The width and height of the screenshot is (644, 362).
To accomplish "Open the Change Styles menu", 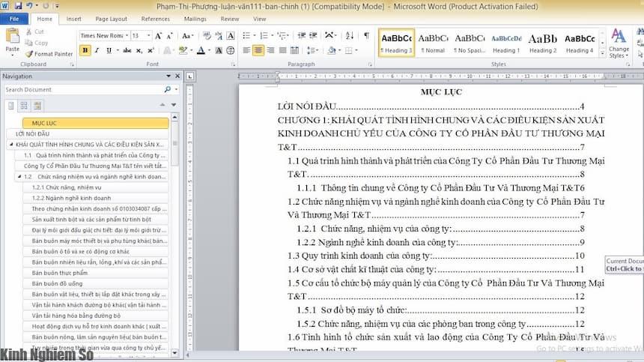I will 619,43.
